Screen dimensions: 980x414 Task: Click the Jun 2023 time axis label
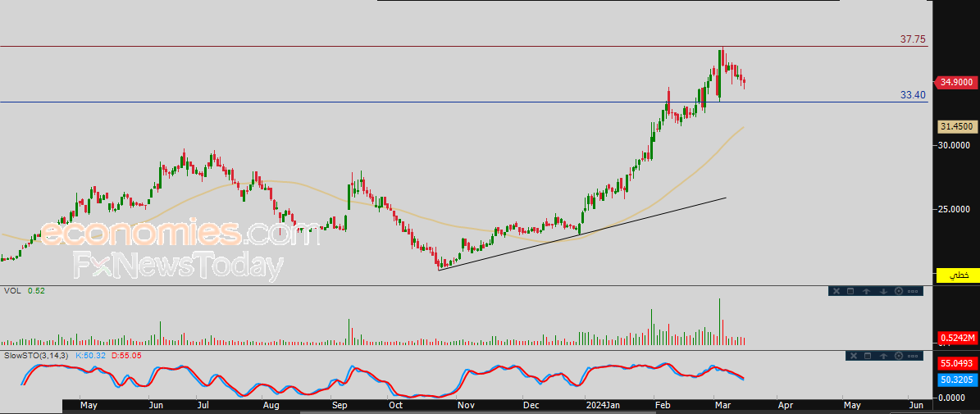pos(156,405)
